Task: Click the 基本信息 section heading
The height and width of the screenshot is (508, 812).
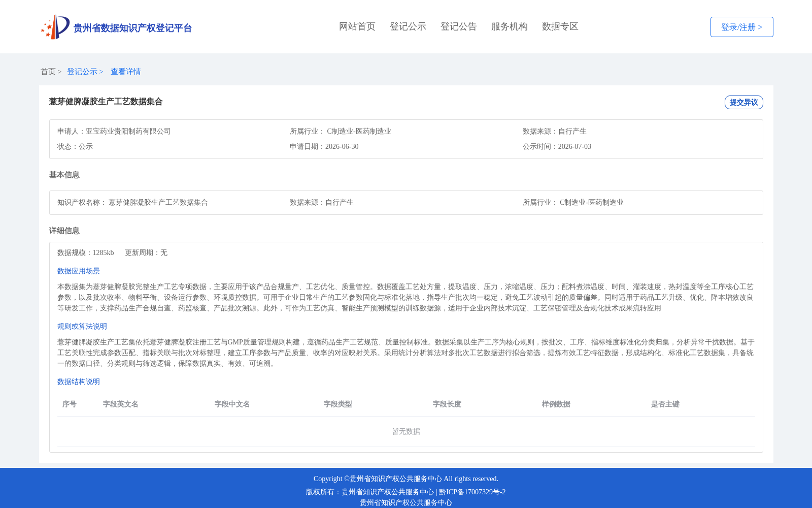Action: [x=64, y=175]
